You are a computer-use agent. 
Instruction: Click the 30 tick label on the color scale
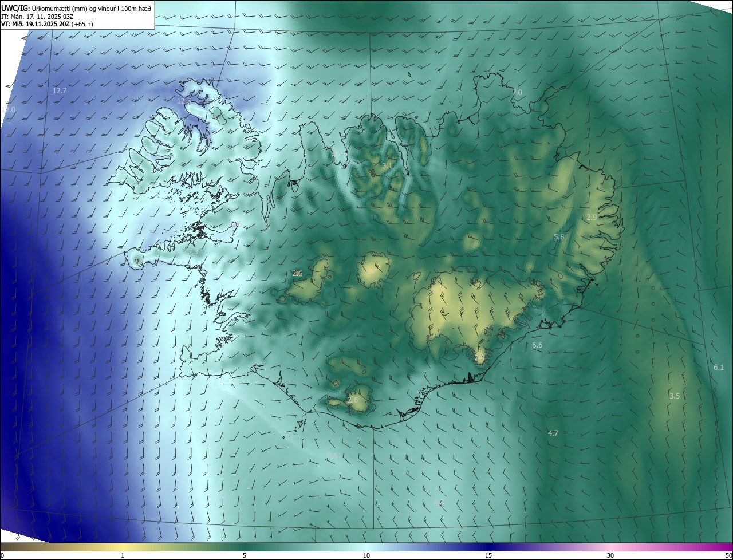coord(610,555)
